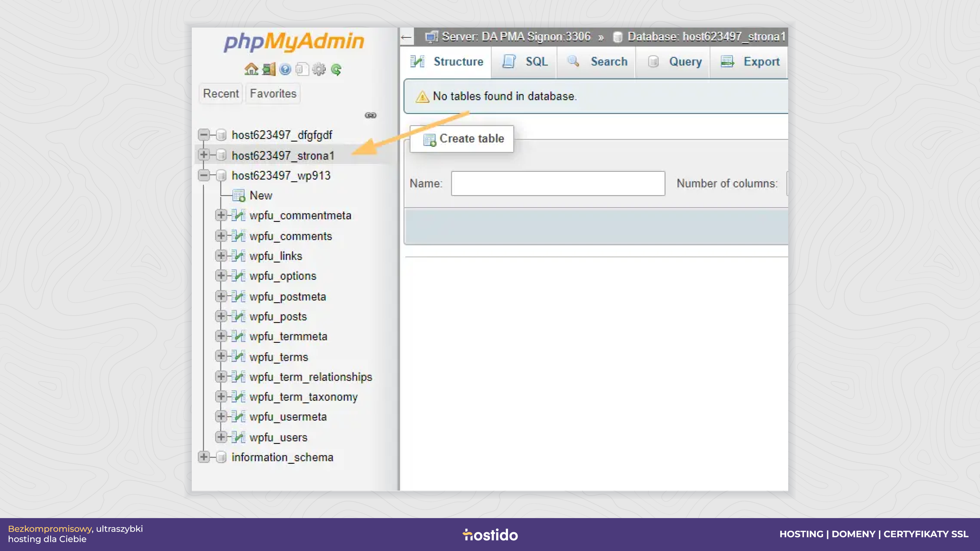Click the log out door icon

[268, 69]
